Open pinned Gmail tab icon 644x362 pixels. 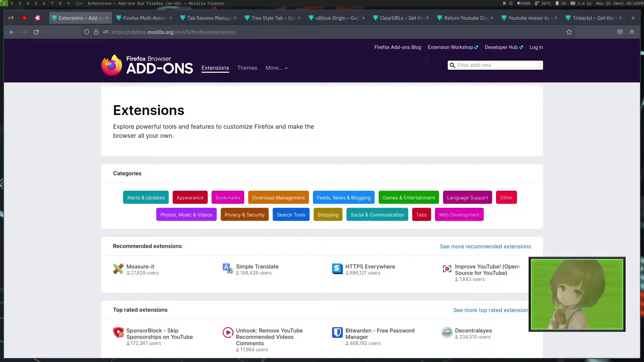(11, 18)
